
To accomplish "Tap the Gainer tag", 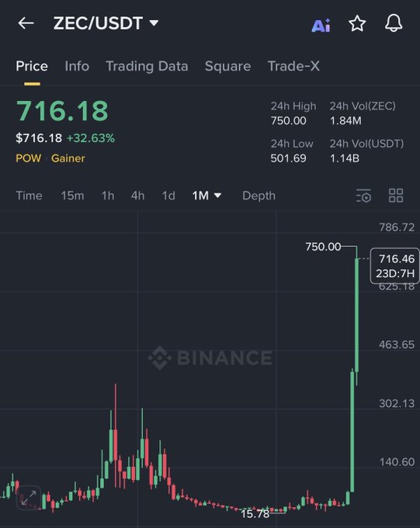I will pyautogui.click(x=68, y=158).
